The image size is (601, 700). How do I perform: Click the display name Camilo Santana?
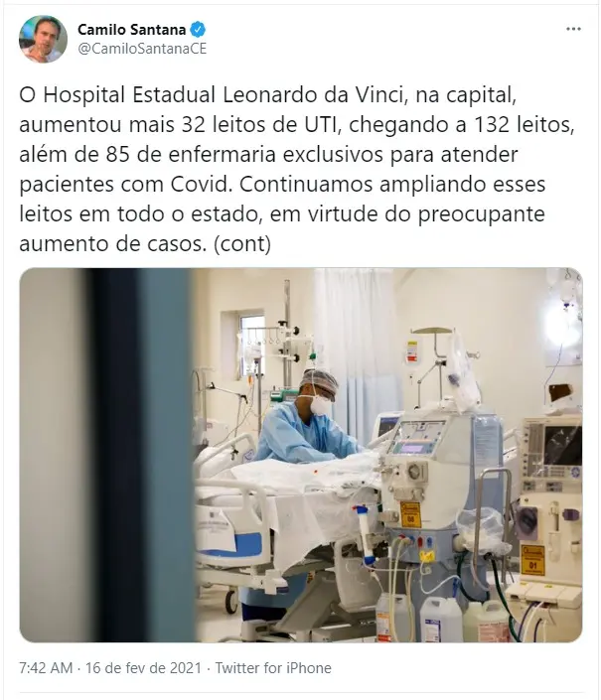pyautogui.click(x=132, y=30)
